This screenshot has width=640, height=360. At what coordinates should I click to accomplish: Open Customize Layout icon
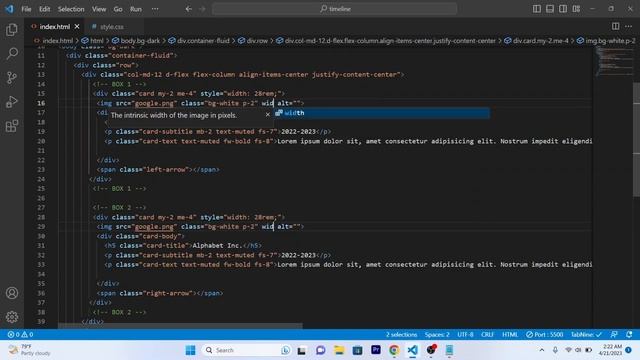click(576, 9)
